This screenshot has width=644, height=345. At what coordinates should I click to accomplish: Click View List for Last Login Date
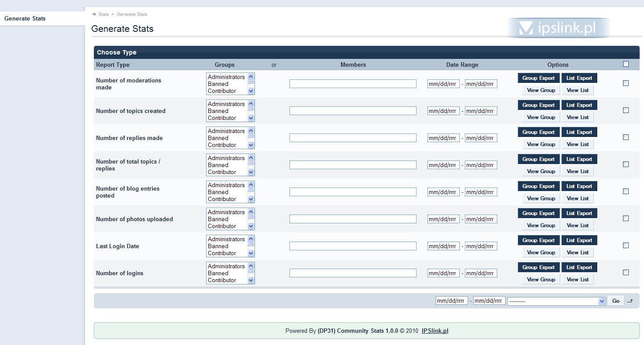[x=577, y=253]
